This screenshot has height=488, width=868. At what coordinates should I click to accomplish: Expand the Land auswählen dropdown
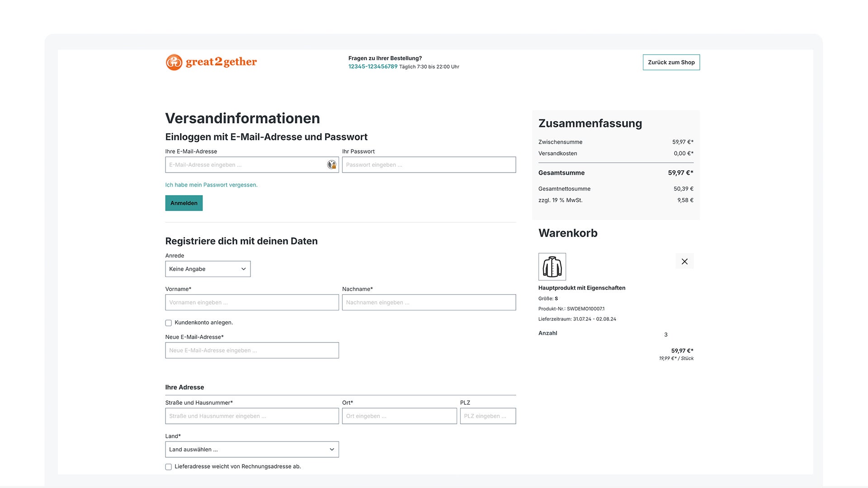(252, 449)
